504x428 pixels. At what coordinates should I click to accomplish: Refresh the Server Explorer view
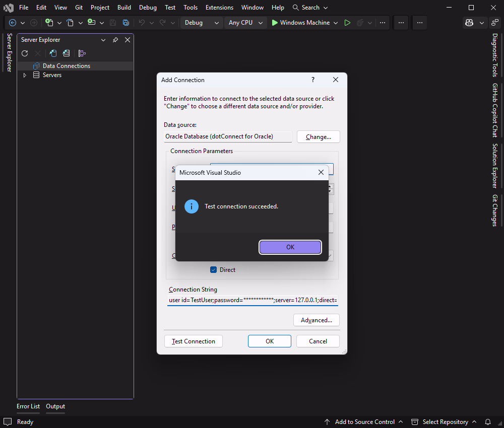click(x=25, y=53)
